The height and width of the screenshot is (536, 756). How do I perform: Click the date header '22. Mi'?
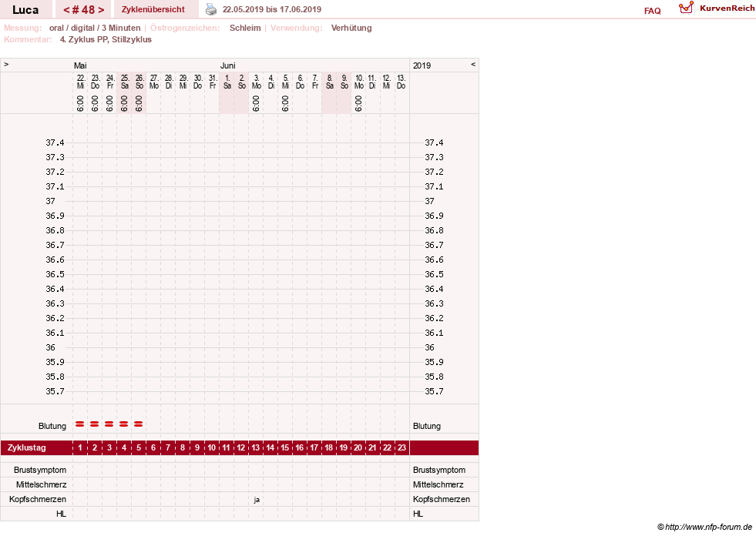80,82
